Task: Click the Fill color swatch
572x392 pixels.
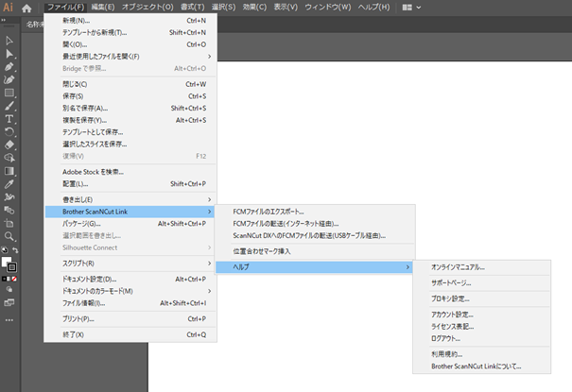Action: pyautogui.click(x=6, y=262)
